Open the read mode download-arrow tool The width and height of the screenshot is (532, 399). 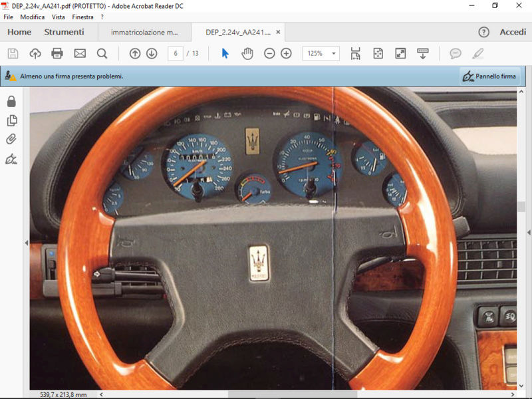(x=423, y=54)
